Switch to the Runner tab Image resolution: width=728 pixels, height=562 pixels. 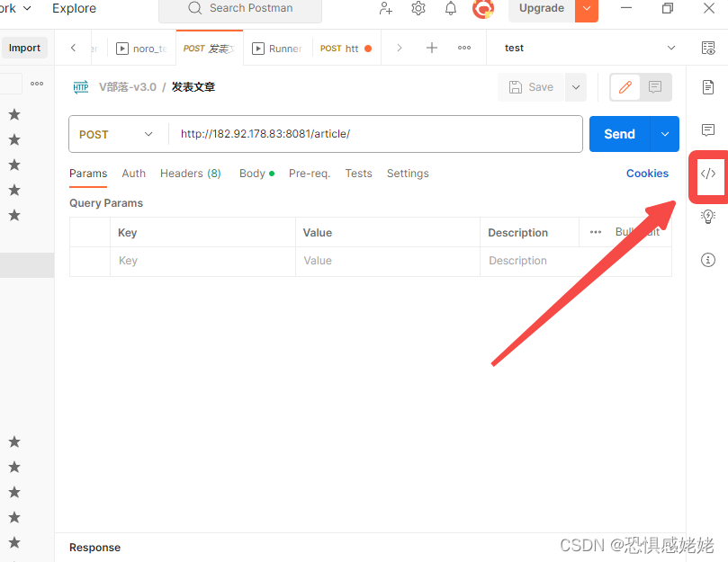click(277, 49)
